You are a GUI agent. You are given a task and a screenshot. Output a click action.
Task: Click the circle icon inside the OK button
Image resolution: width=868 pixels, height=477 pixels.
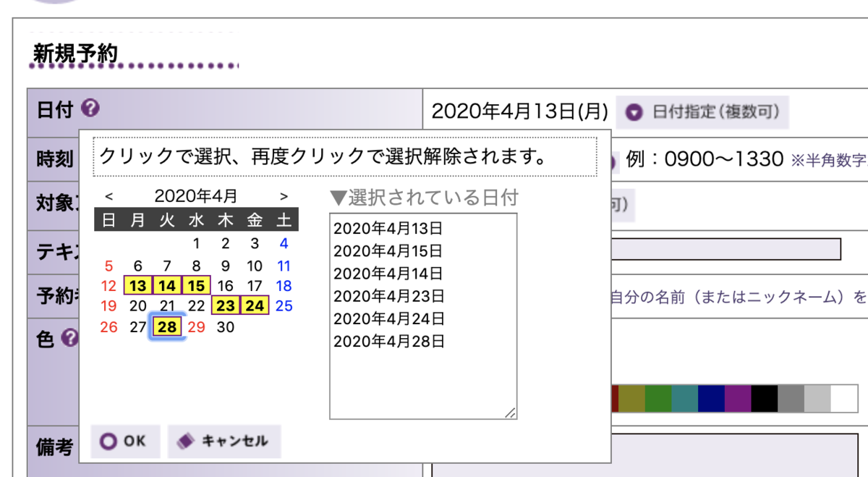110,442
